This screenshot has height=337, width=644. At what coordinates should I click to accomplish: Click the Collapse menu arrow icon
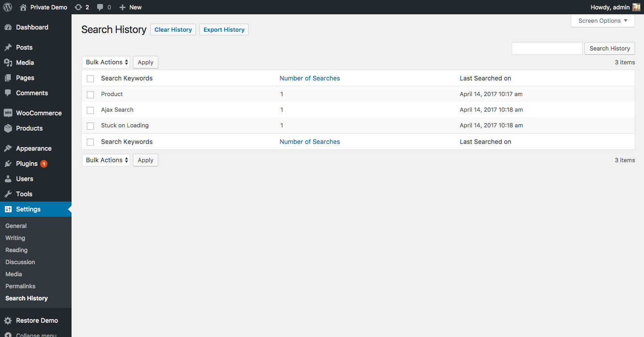pos(8,334)
